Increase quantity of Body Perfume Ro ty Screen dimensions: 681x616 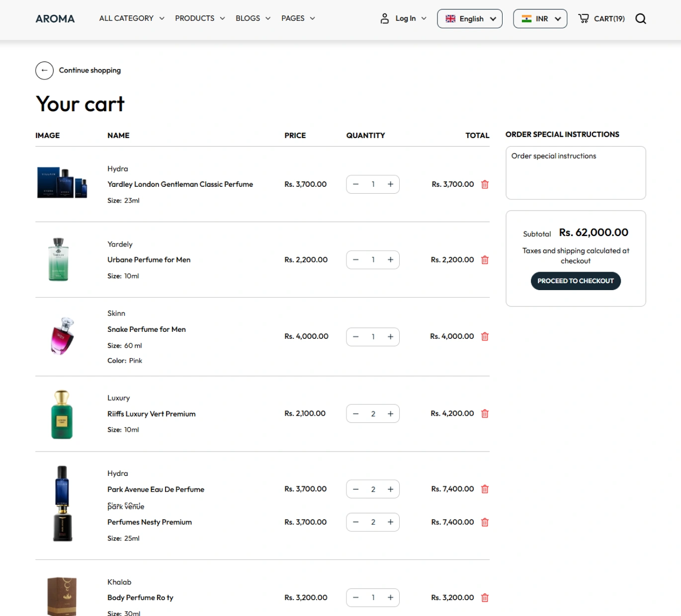(391, 598)
